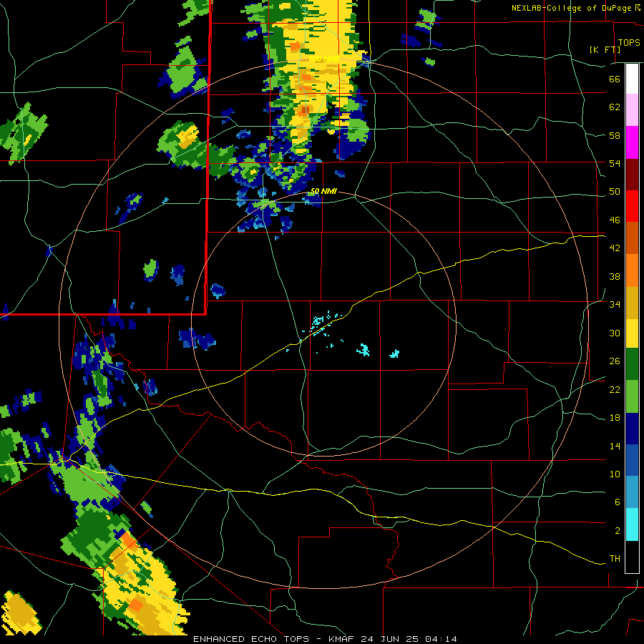The width and height of the screenshot is (644, 644).
Task: Select the 46 legend value
Action: coord(615,220)
